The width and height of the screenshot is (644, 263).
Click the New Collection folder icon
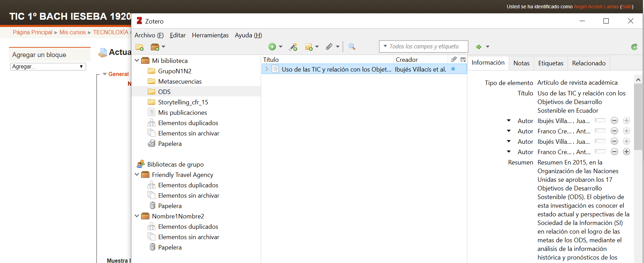click(x=139, y=47)
